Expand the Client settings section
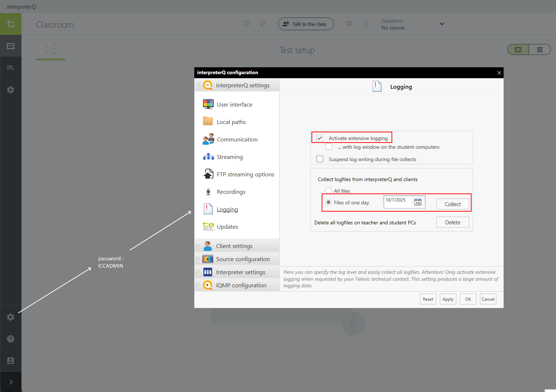The height and width of the screenshot is (392, 556). click(x=198, y=245)
